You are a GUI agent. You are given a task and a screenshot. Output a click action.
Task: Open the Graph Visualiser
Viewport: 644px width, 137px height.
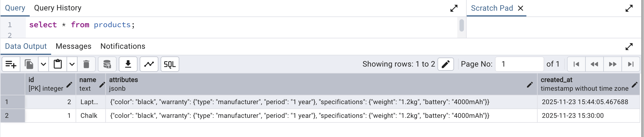tap(149, 64)
